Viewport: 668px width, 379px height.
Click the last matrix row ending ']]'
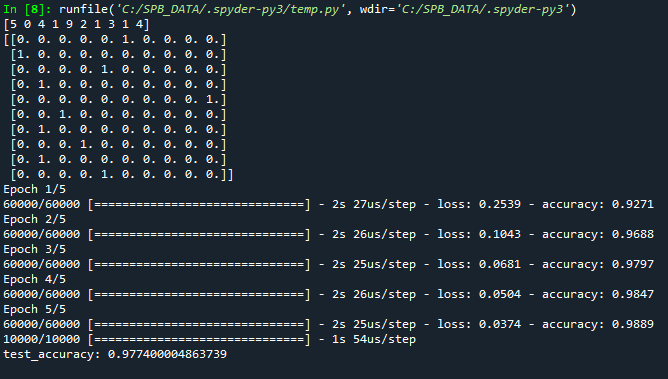pyautogui.click(x=122, y=175)
